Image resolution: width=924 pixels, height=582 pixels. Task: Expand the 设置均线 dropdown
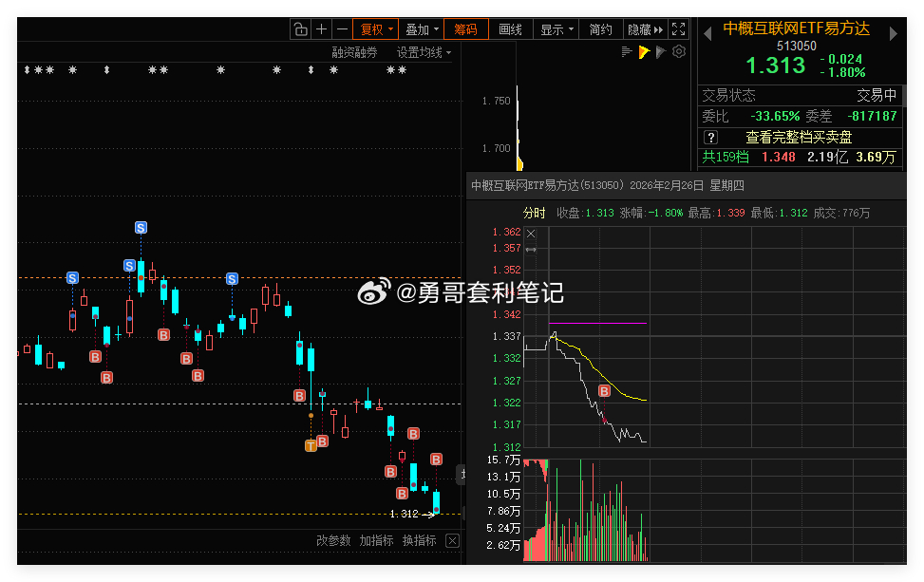click(x=424, y=52)
